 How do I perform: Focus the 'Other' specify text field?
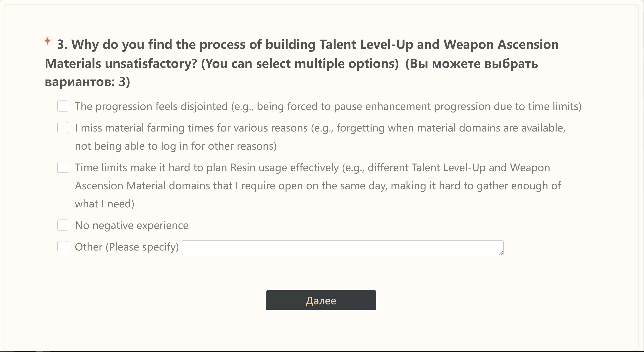[343, 248]
